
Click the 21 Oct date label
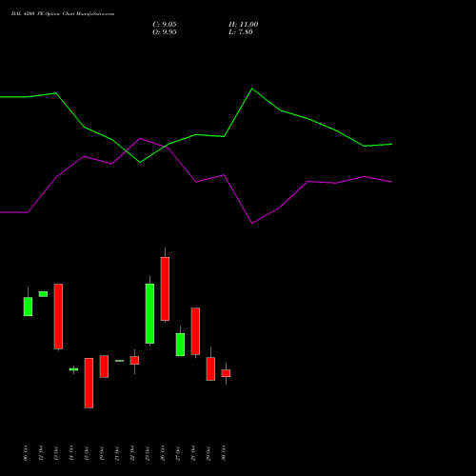117,453
